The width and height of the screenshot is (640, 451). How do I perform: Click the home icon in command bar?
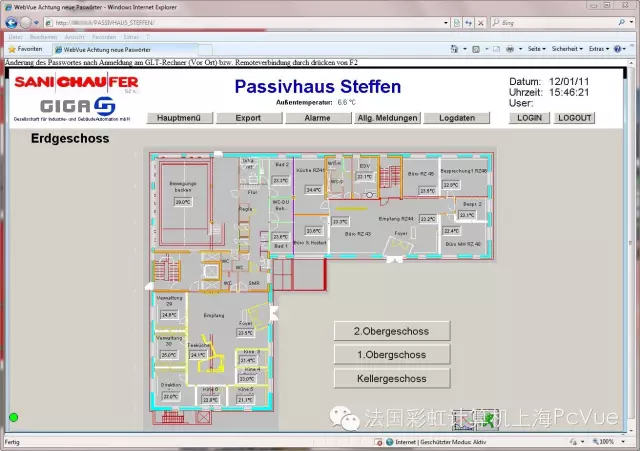point(454,49)
